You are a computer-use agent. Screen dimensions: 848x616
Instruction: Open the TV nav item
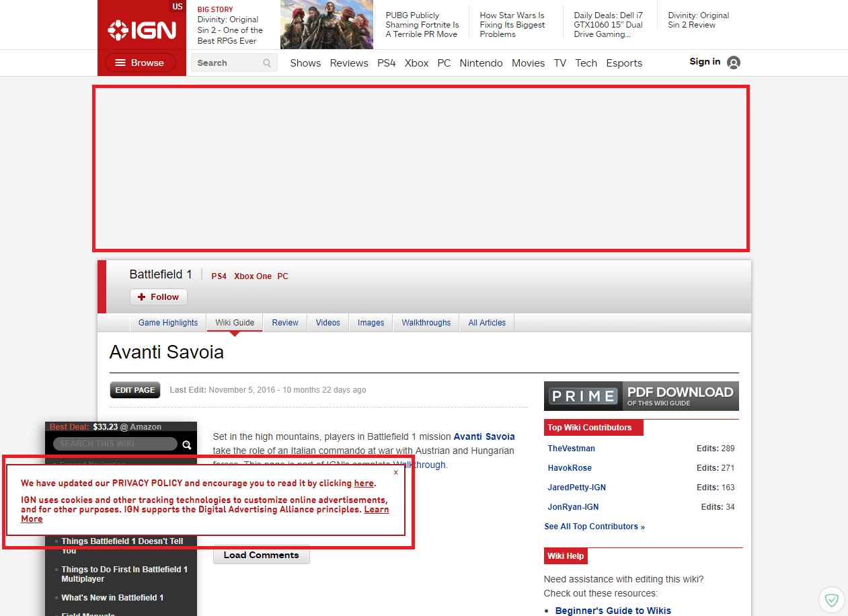[x=560, y=63]
